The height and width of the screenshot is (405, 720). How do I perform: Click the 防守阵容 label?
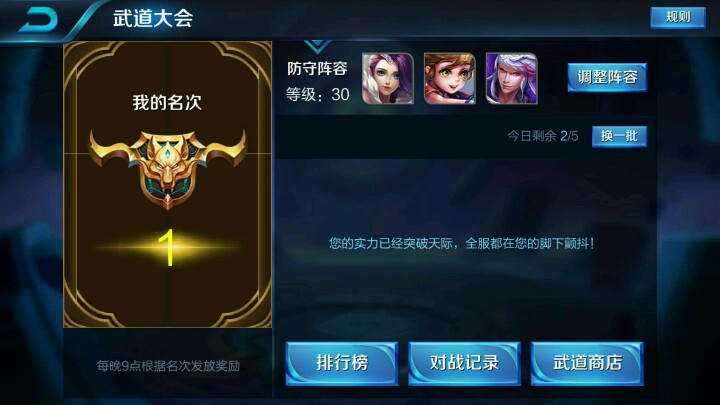(317, 68)
